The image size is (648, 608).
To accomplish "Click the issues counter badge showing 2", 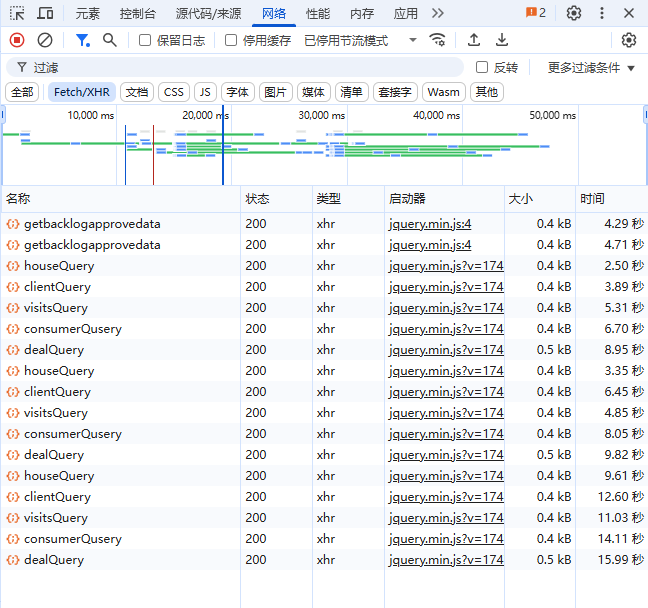I will [536, 13].
